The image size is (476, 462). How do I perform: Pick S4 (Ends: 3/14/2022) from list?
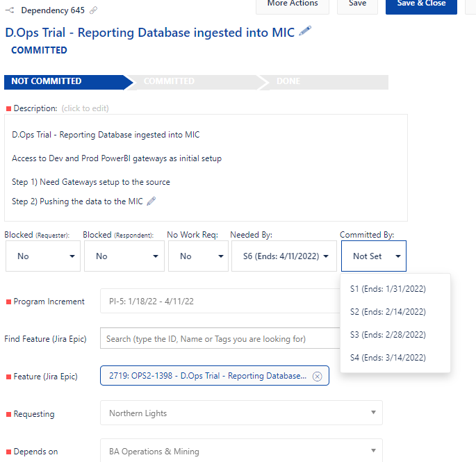[x=388, y=358]
